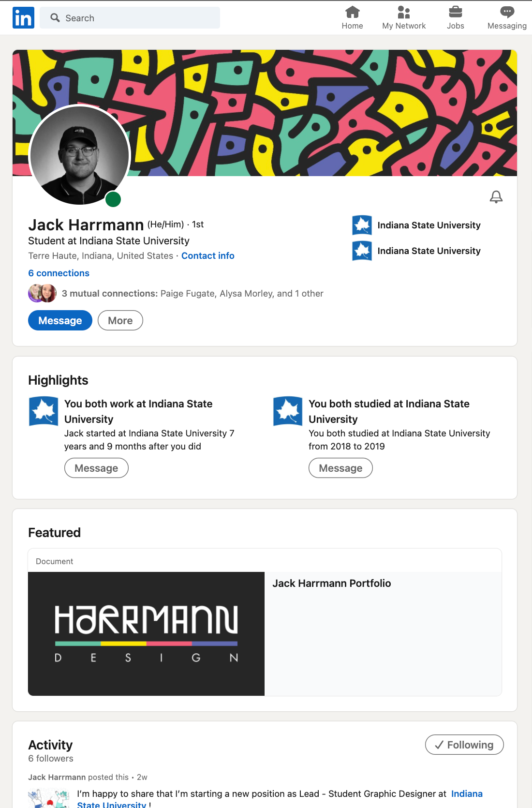Image resolution: width=532 pixels, height=808 pixels.
Task: Click second Indiana State University logo beside name
Action: [362, 251]
